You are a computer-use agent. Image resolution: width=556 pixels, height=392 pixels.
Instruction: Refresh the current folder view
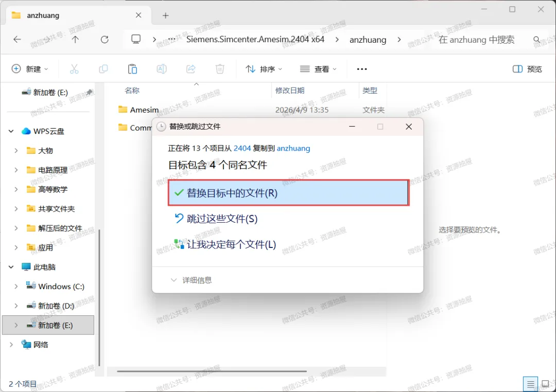point(104,39)
